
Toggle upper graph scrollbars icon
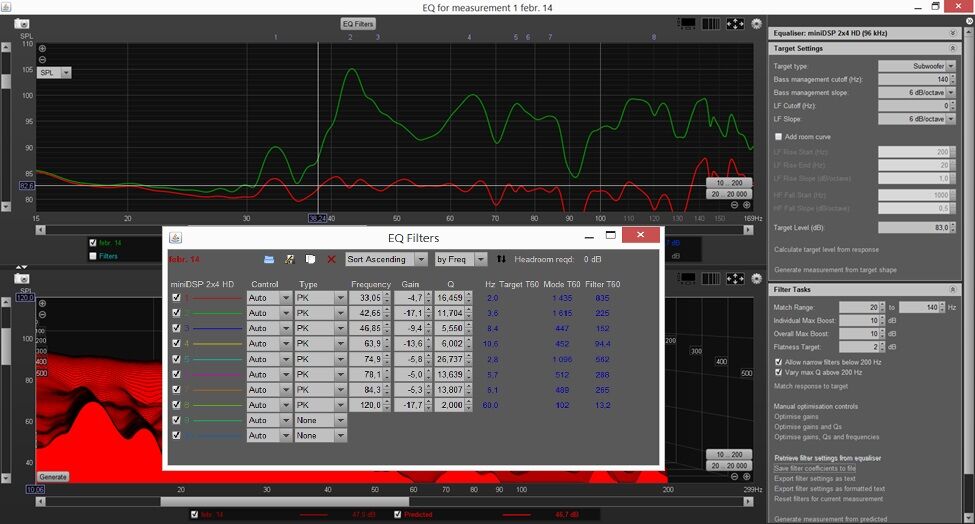click(x=686, y=24)
